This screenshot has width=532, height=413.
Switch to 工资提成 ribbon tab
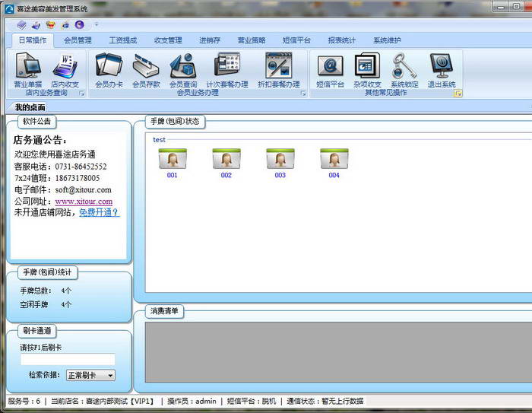[123, 40]
